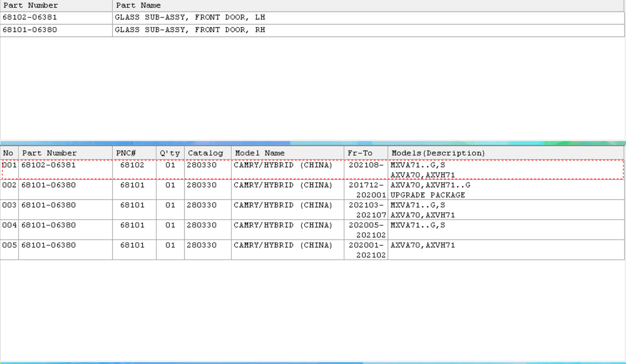Click the 201712-202001 date range

[x=367, y=190]
